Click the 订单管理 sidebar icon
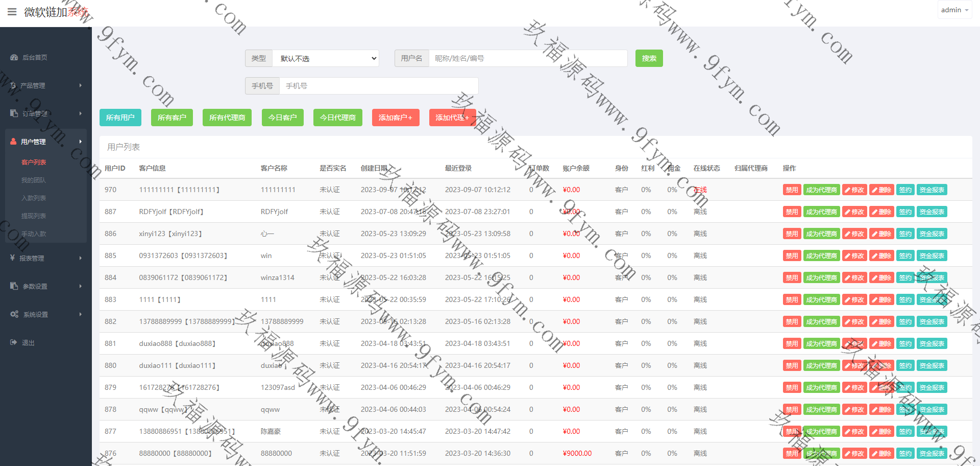Viewport: 980px width, 466px height. [14, 113]
